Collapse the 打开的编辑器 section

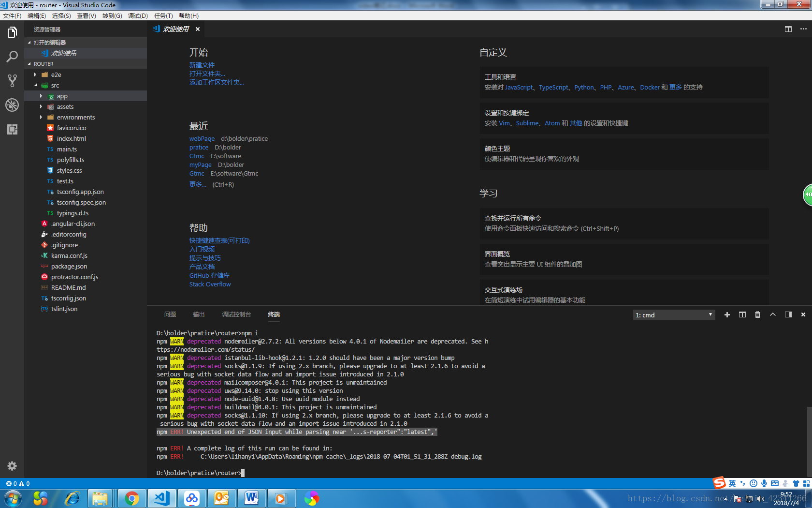coord(86,43)
